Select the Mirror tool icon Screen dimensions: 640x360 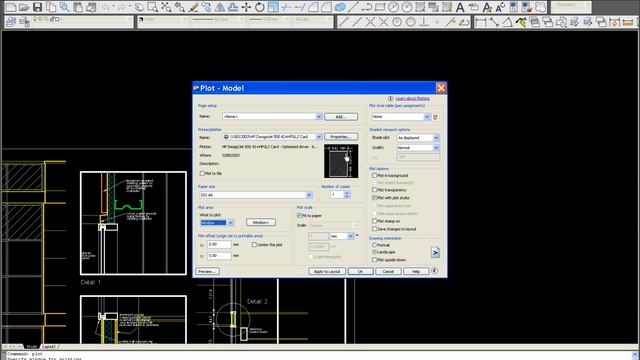coord(220,7)
